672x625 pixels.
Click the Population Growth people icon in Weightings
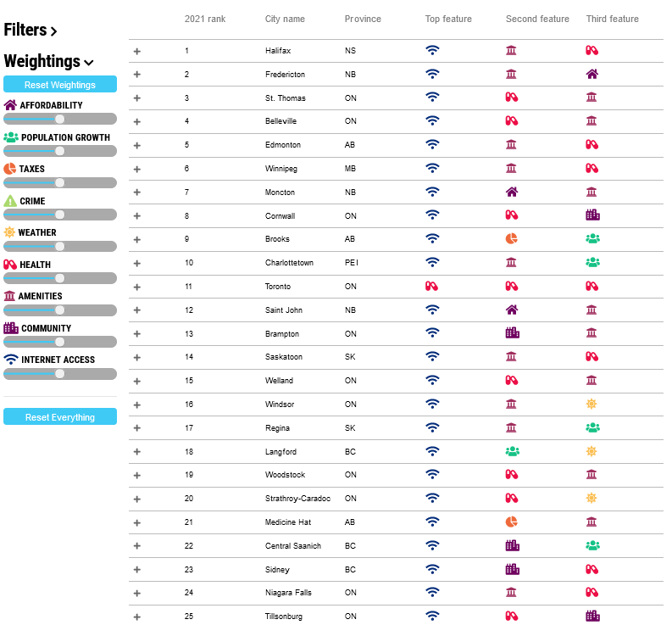11,137
